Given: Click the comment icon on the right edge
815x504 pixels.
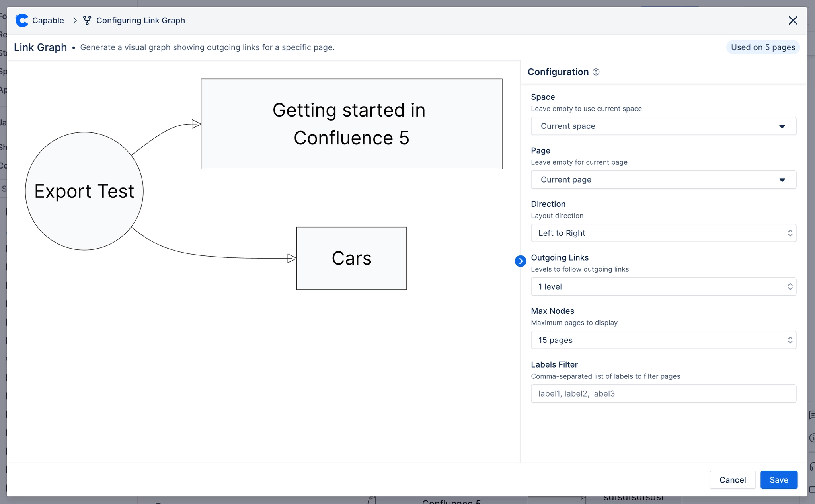Looking at the screenshot, I should coord(813,416).
